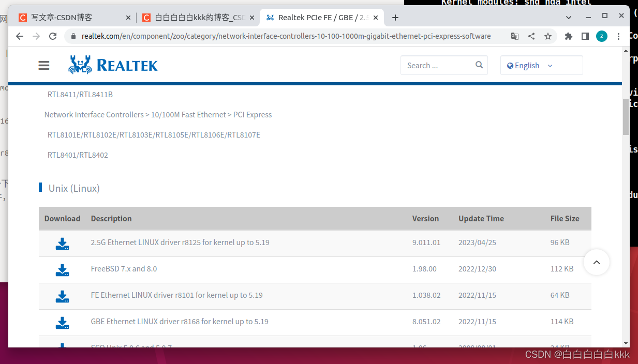Viewport: 638px width, 364px height.
Task: Click the 2.5G Ethernet LINUX driver r8125 description
Action: [180, 242]
